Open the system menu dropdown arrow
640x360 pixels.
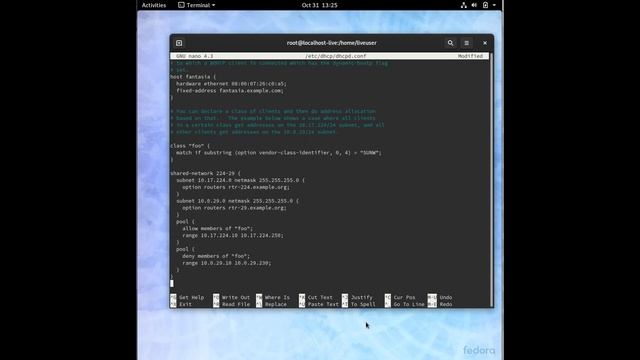click(x=494, y=5)
